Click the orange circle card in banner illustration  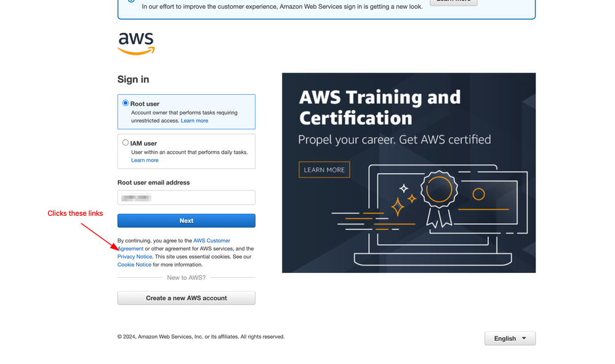pyautogui.click(x=478, y=194)
